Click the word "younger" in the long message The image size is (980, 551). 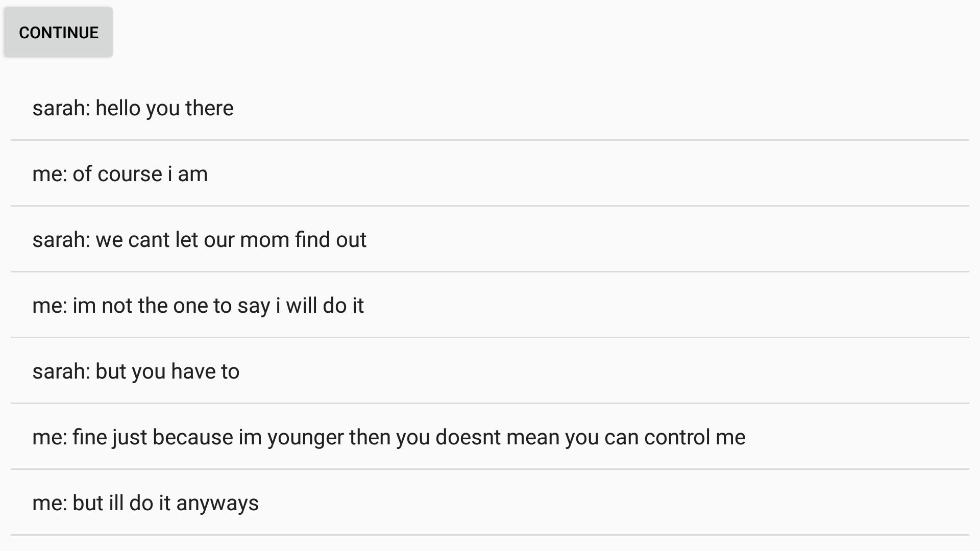click(305, 438)
